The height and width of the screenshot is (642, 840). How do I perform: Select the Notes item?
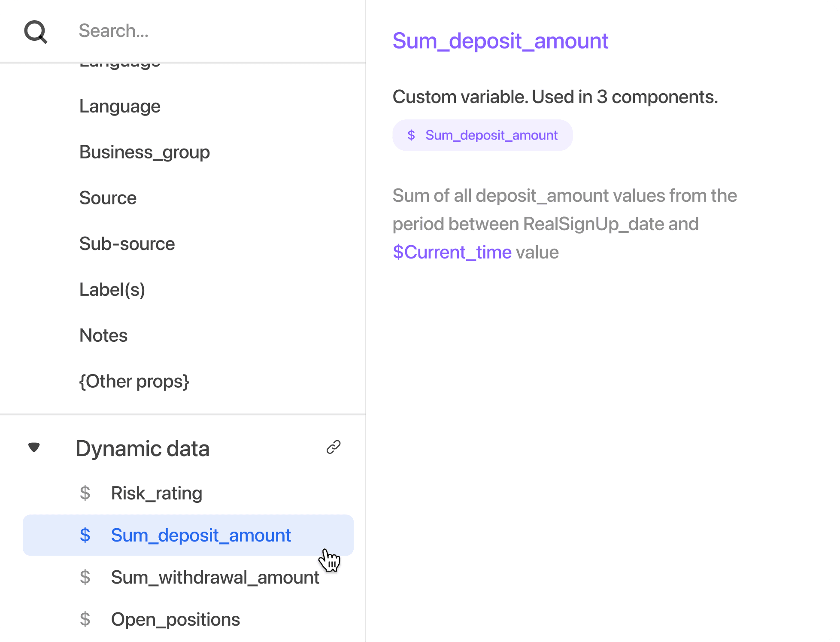103,335
